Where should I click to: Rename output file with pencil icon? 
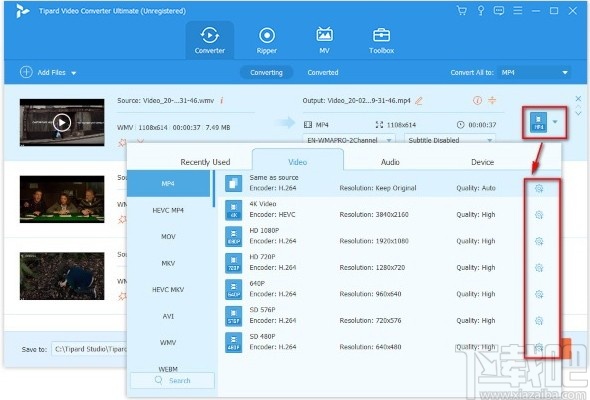419,100
